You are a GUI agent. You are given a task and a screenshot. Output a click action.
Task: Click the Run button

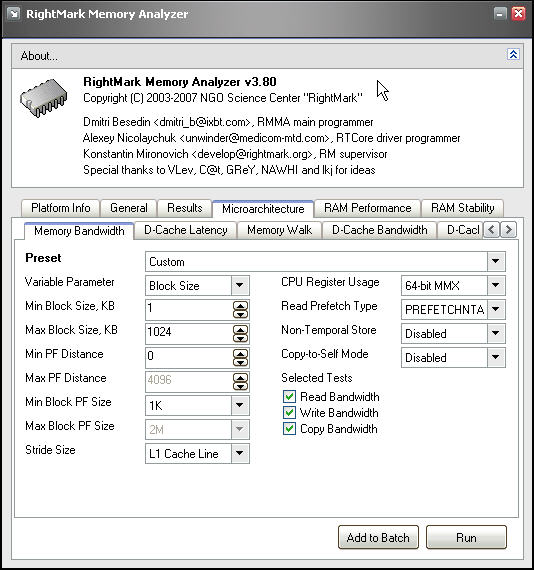[x=466, y=537]
